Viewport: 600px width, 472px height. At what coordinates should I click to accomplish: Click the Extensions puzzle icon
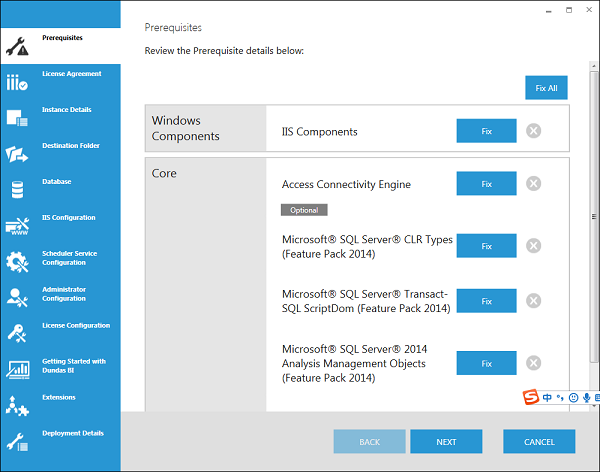tap(17, 406)
